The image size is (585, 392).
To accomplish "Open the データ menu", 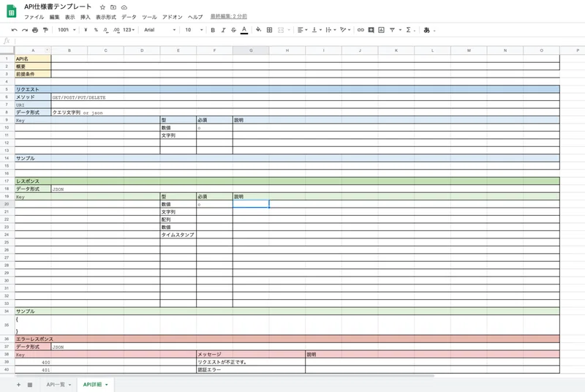I will click(x=129, y=17).
